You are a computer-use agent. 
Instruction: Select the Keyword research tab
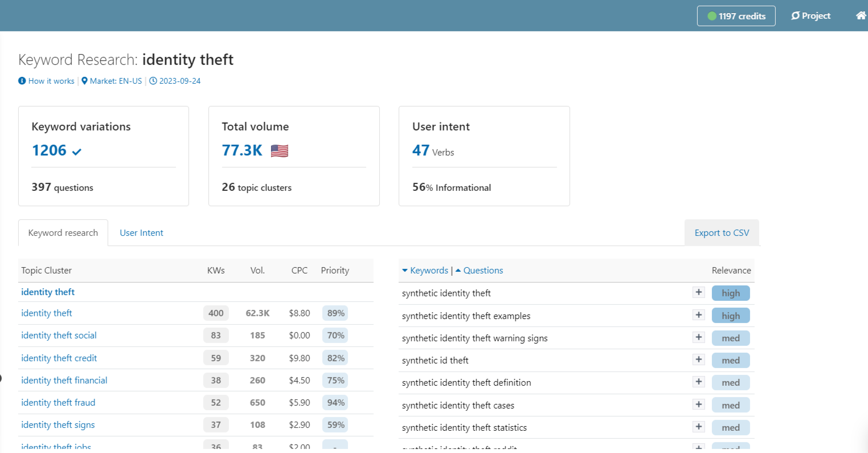pyautogui.click(x=63, y=232)
